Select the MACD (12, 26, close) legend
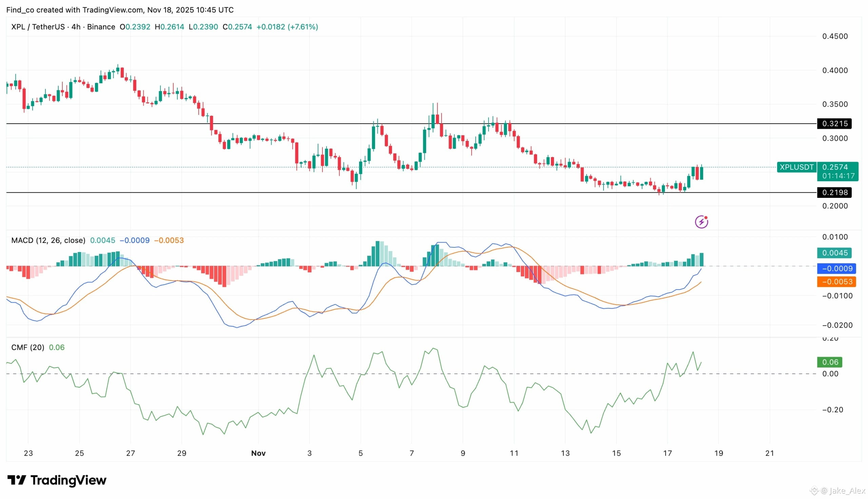 tap(48, 240)
